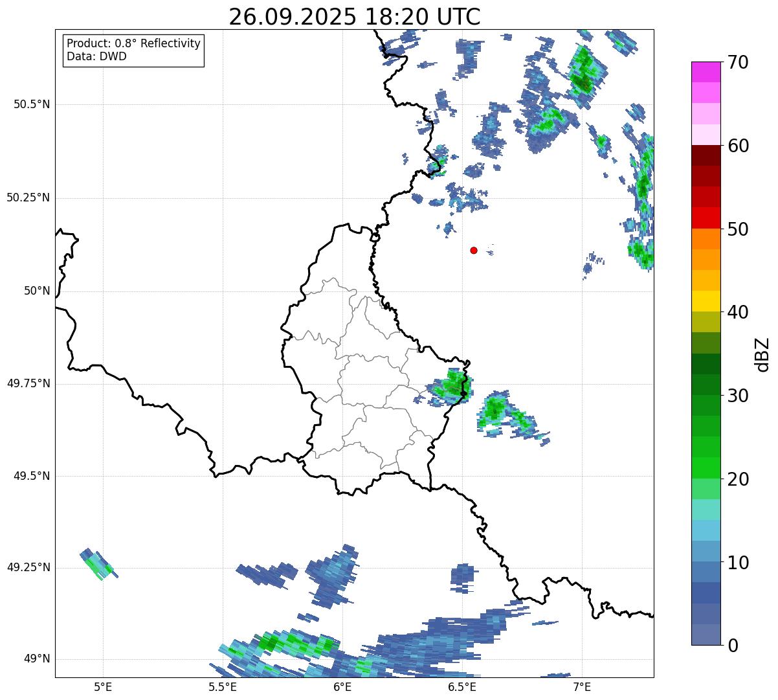
Task: Click the small green echo near 5°E 49.25°N
Action: [x=98, y=564]
